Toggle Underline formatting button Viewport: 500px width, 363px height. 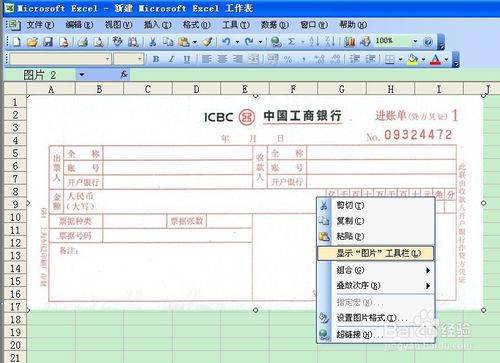click(x=187, y=59)
